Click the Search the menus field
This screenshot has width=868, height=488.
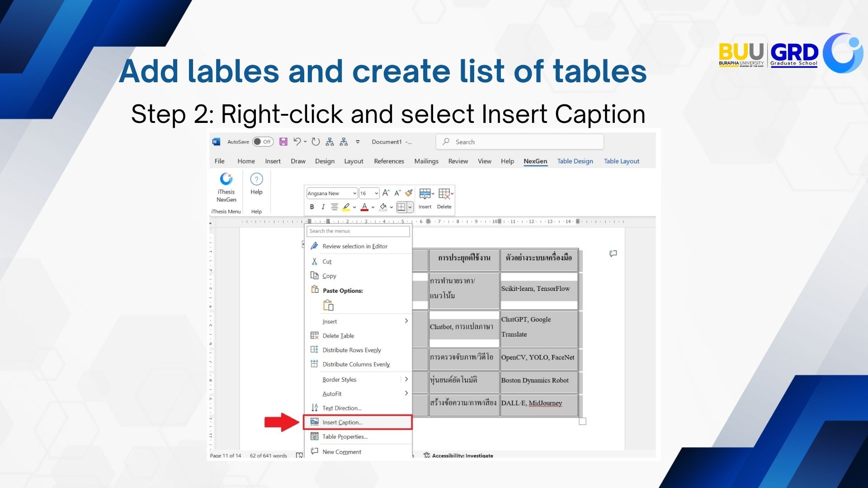(x=358, y=231)
